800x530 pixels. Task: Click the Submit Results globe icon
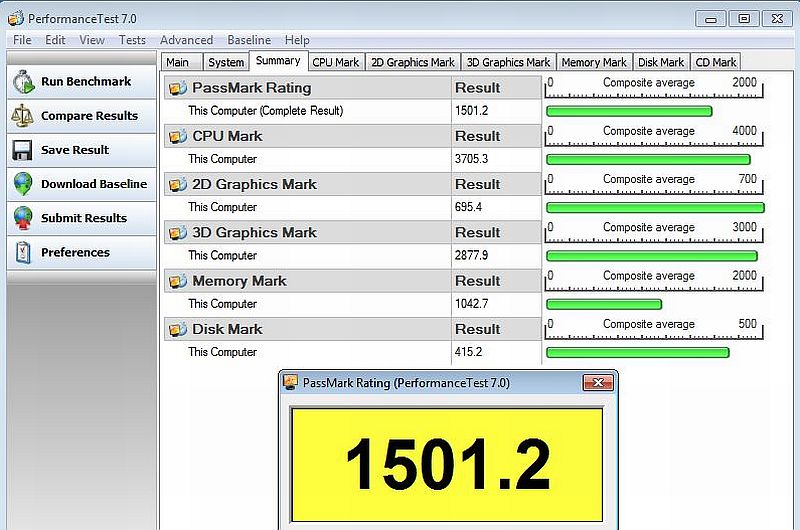(x=23, y=218)
